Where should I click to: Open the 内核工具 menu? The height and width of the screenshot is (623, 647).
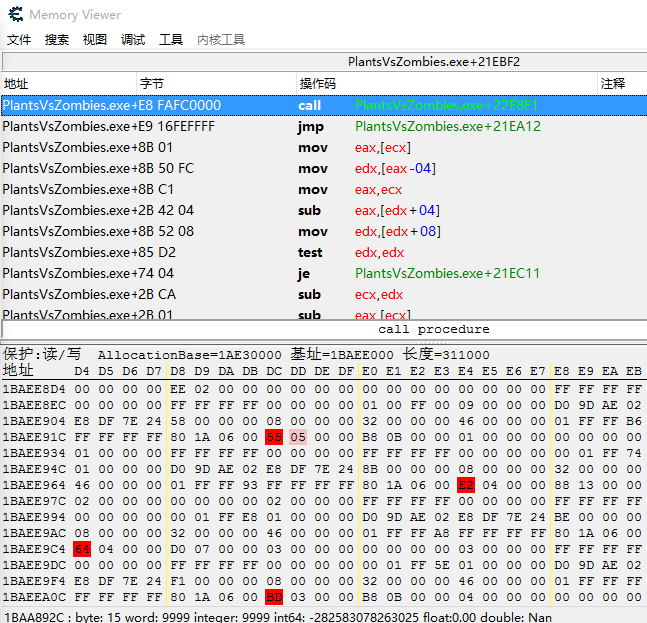pos(221,40)
